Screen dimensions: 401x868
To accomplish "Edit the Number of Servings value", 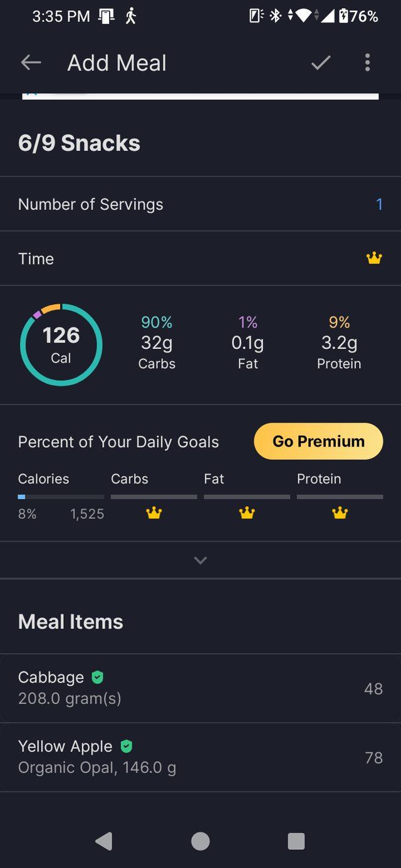I will [378, 204].
